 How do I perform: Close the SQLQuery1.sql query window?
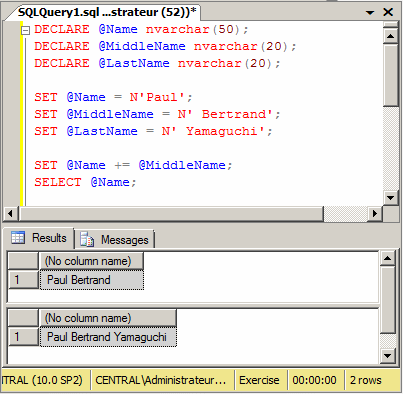point(388,12)
